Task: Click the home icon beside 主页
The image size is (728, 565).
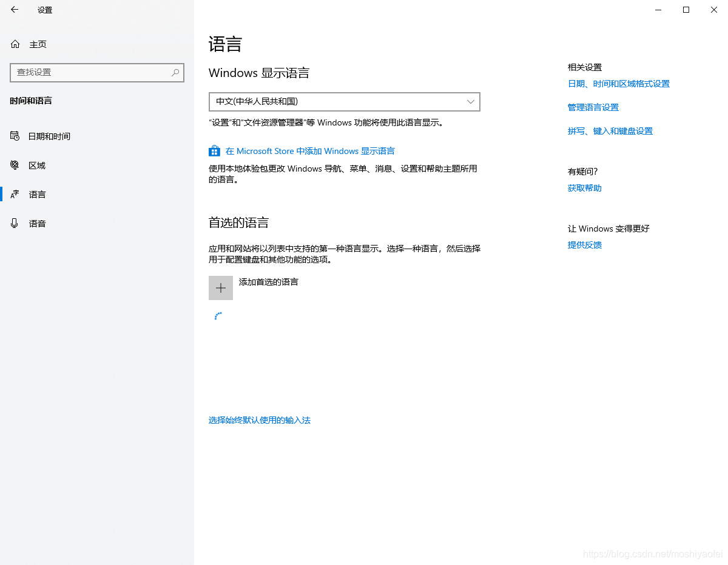Action: (15, 44)
